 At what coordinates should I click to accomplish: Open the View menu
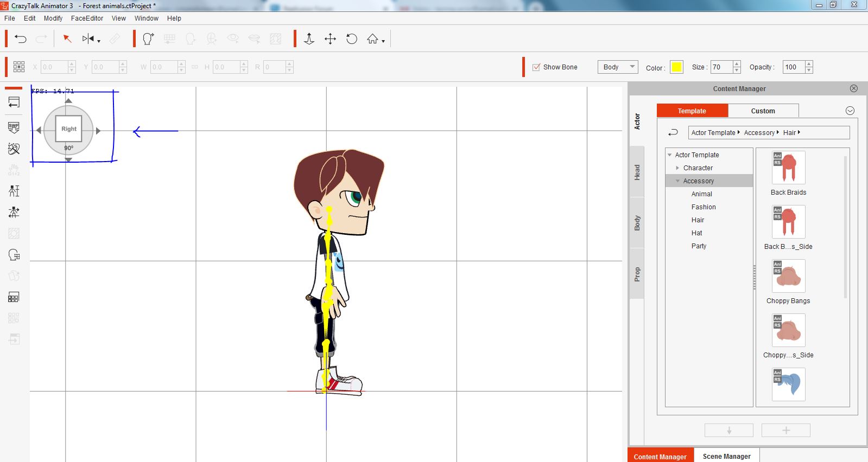coord(119,18)
